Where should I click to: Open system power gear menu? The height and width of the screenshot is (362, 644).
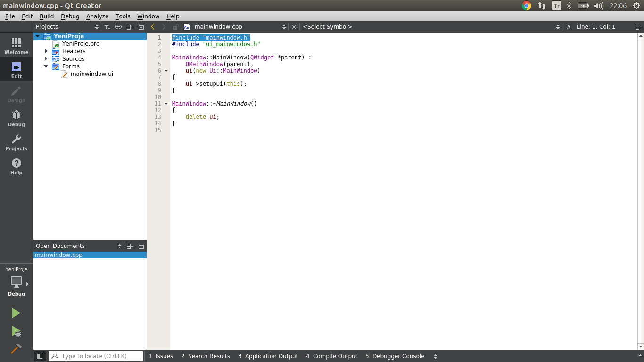coord(636,6)
